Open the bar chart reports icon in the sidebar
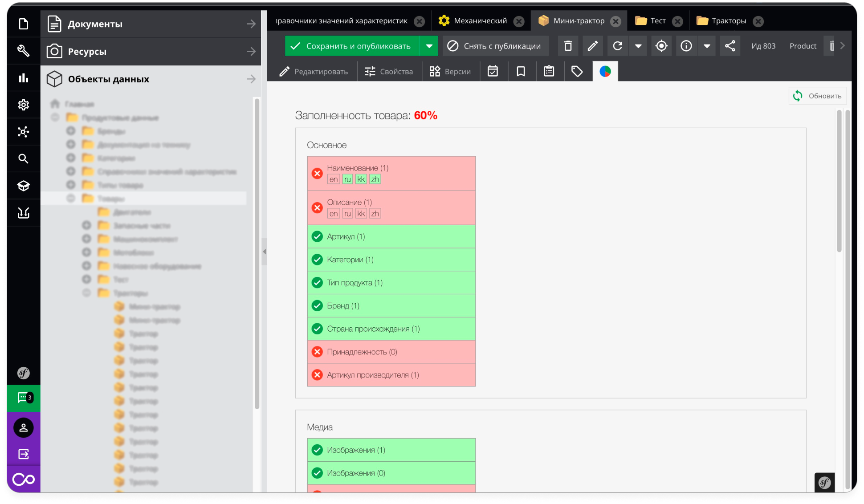Image resolution: width=864 pixels, height=504 pixels. pyautogui.click(x=24, y=78)
